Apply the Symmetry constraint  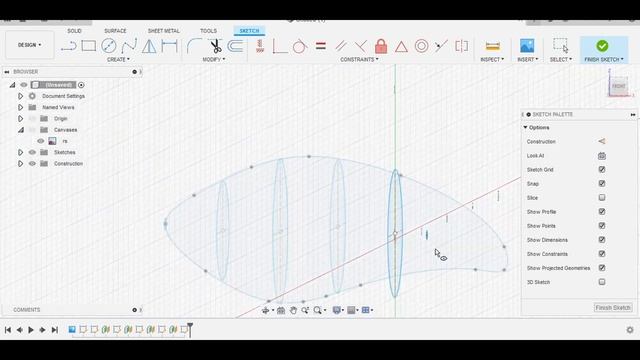click(462, 46)
